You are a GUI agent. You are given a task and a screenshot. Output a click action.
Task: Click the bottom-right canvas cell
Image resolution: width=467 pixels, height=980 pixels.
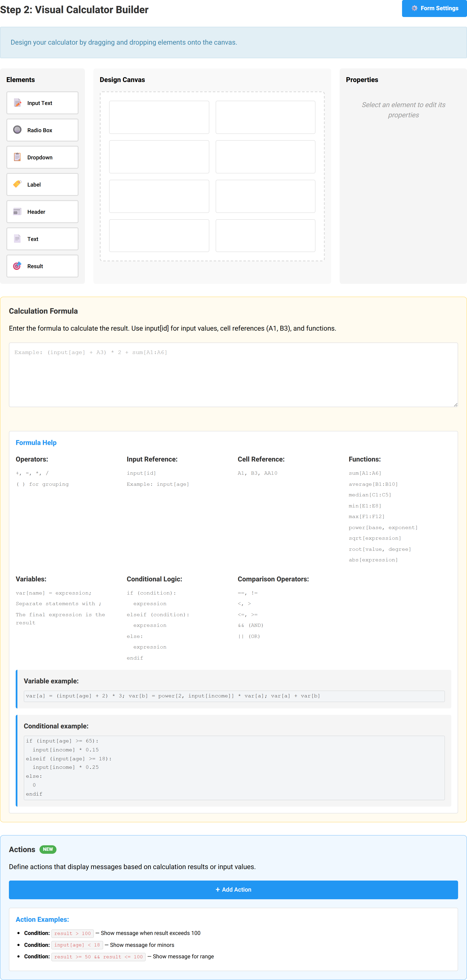pos(265,235)
